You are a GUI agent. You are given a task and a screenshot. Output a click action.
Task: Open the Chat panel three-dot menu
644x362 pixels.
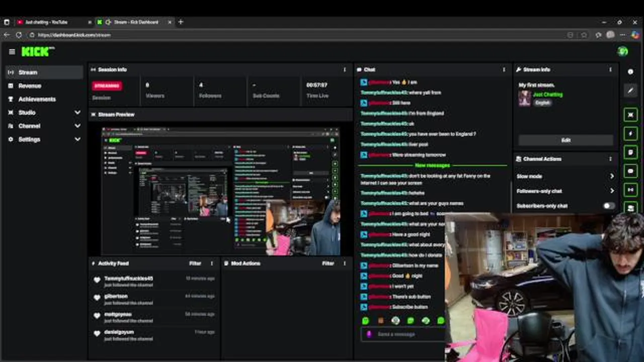(x=504, y=70)
